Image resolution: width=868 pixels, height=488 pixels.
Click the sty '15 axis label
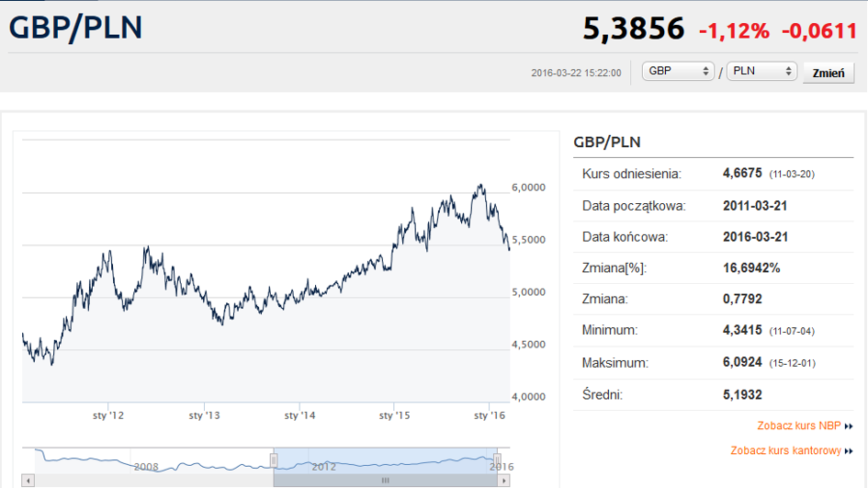point(394,415)
